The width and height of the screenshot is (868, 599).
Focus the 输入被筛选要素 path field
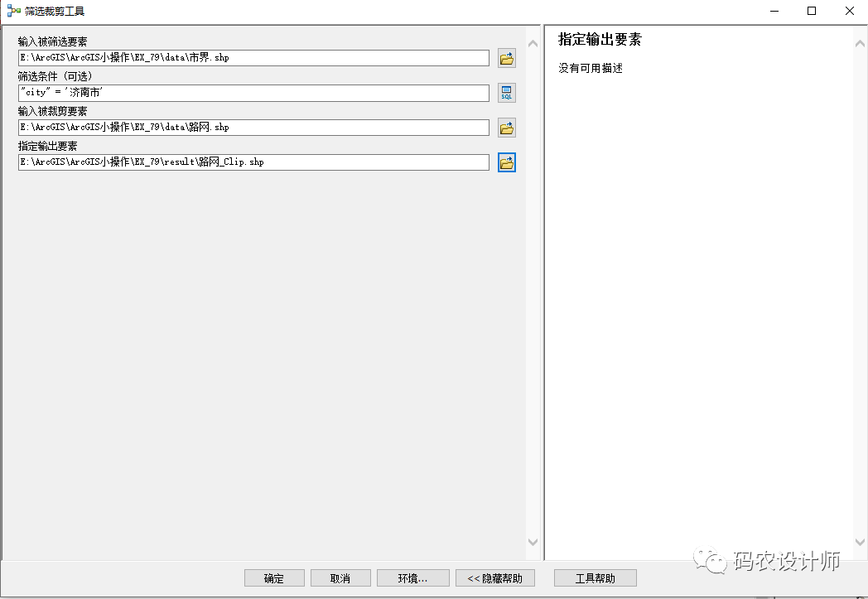(x=253, y=58)
